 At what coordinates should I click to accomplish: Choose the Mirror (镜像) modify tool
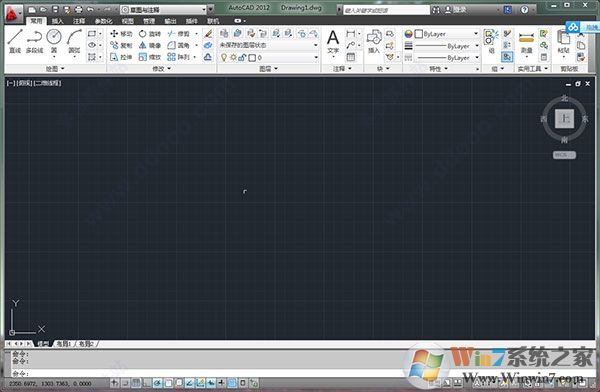coord(150,45)
